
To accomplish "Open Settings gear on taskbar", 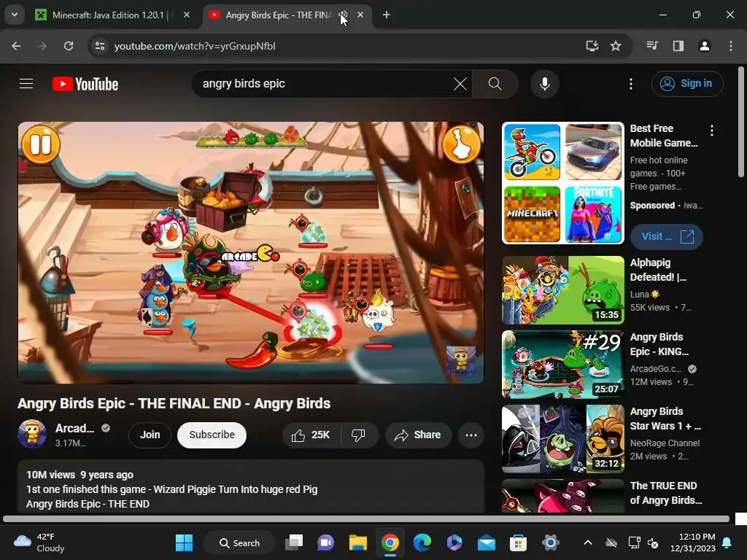I will [550, 542].
